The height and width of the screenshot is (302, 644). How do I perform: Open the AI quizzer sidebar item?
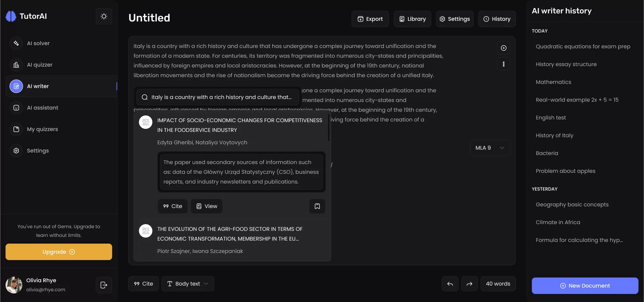40,65
